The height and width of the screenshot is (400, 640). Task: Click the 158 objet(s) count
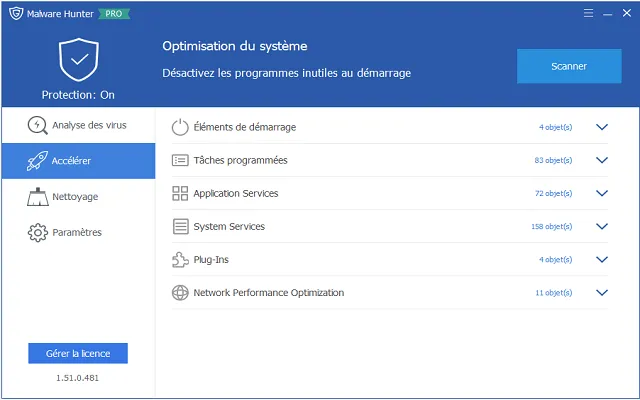[551, 227]
